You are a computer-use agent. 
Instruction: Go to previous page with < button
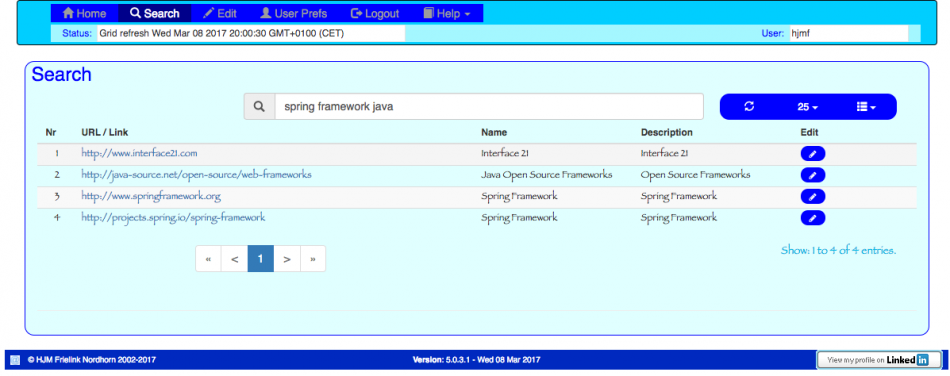click(234, 259)
